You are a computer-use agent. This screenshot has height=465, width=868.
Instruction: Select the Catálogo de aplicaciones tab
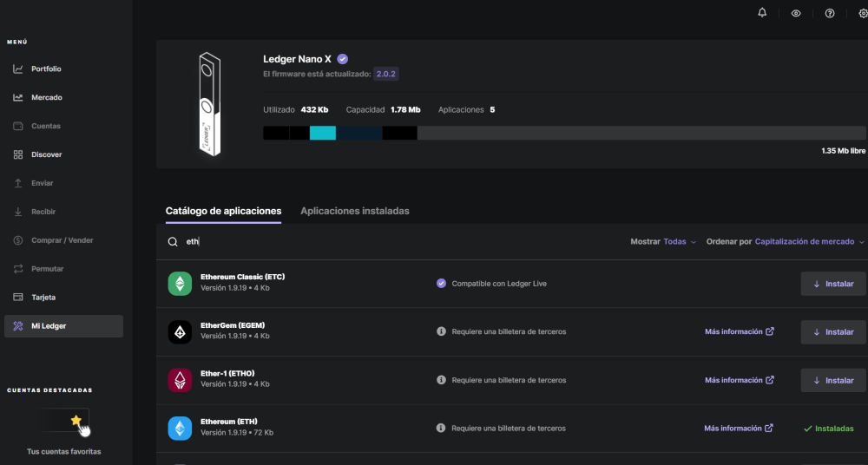tap(223, 211)
